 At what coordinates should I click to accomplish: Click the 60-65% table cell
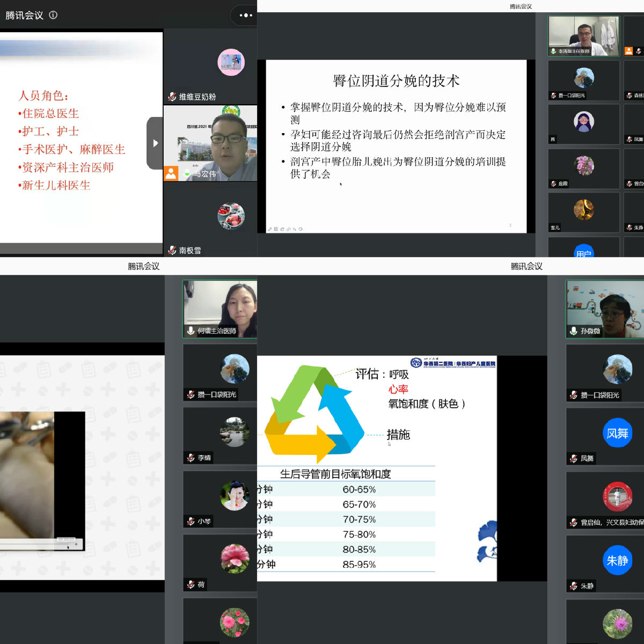pos(359,489)
